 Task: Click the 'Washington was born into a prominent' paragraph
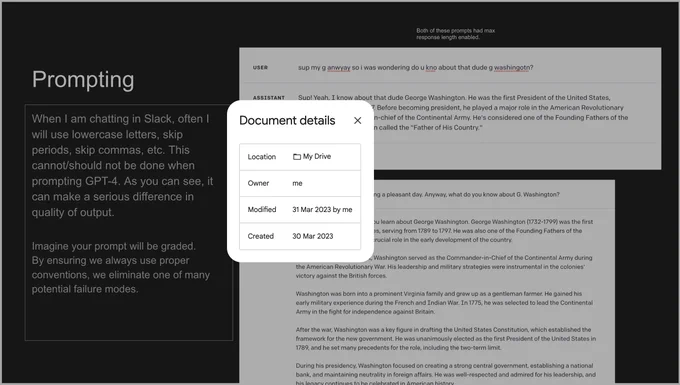coord(444,302)
